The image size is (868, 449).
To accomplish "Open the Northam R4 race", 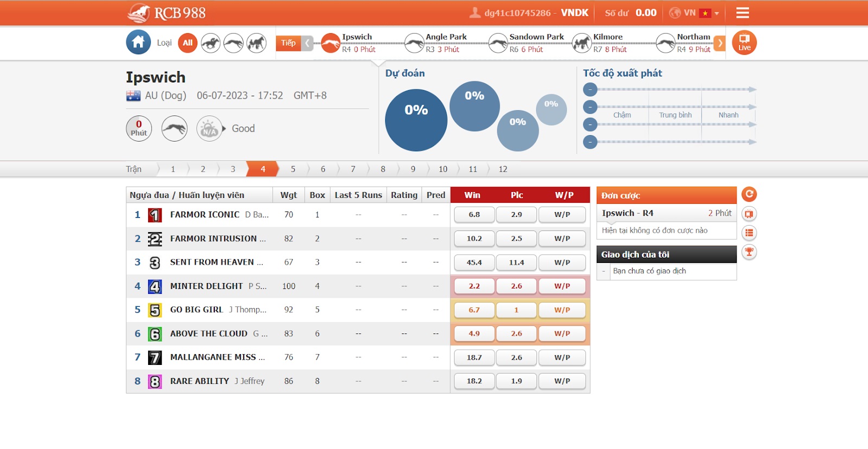I will click(x=684, y=43).
